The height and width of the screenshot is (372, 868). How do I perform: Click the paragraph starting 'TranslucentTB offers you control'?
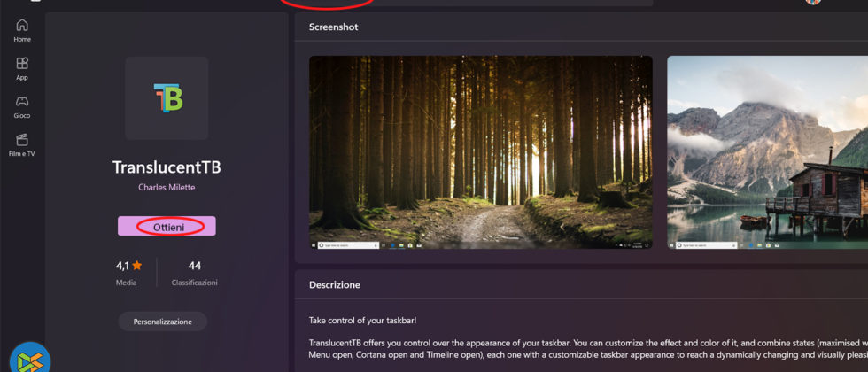point(588,347)
